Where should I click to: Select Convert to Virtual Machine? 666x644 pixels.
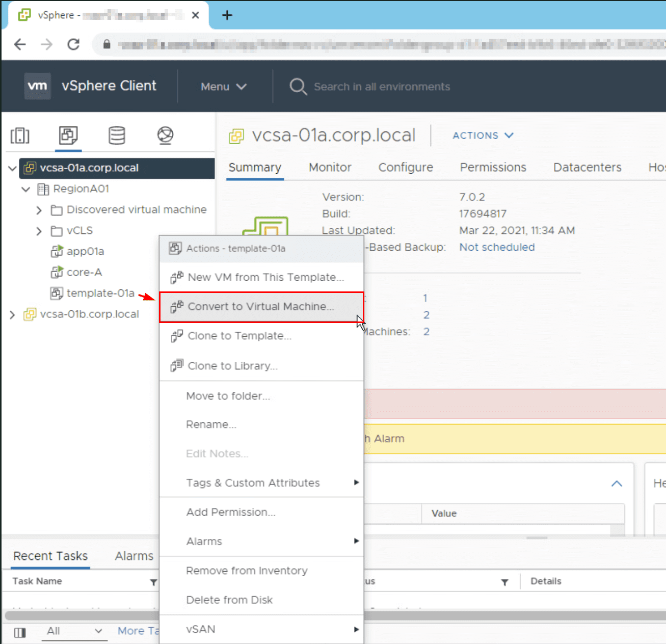tap(261, 307)
